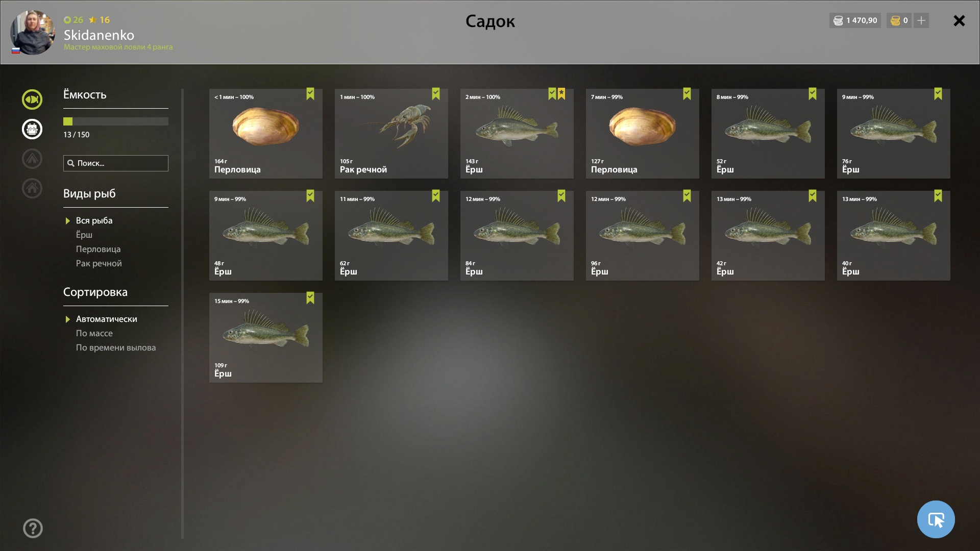
Task: Open the player avatar picture
Action: point(33,32)
